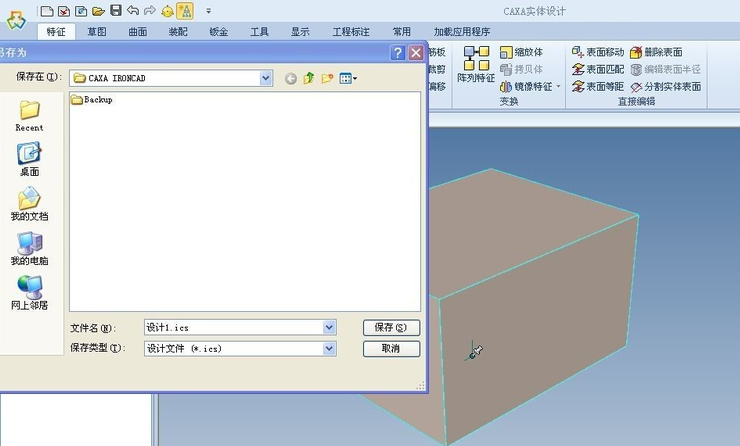Viewport: 740px width, 446px height.
Task: Click the third quick access toolbar icon
Action: [x=81, y=11]
